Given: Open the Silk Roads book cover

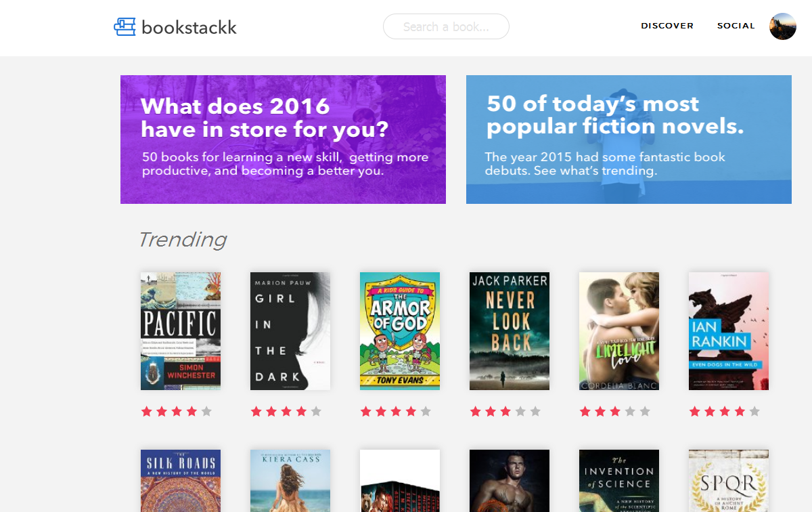Looking at the screenshot, I should [x=181, y=481].
